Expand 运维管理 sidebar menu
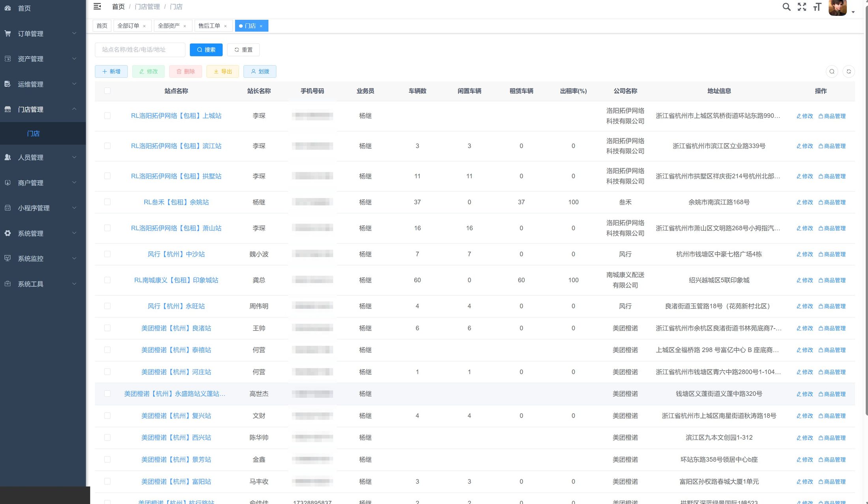This screenshot has height=504, width=868. pos(43,84)
